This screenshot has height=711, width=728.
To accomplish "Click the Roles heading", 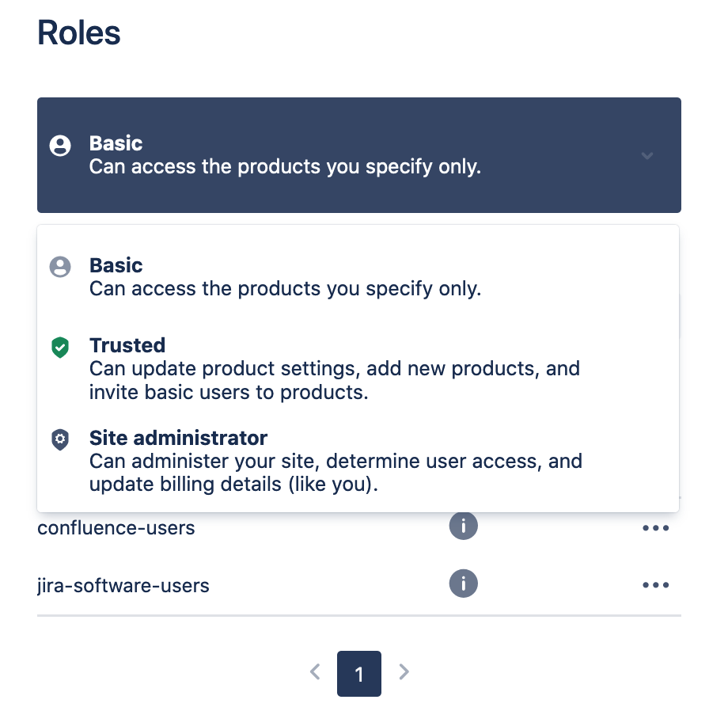I will (x=79, y=33).
